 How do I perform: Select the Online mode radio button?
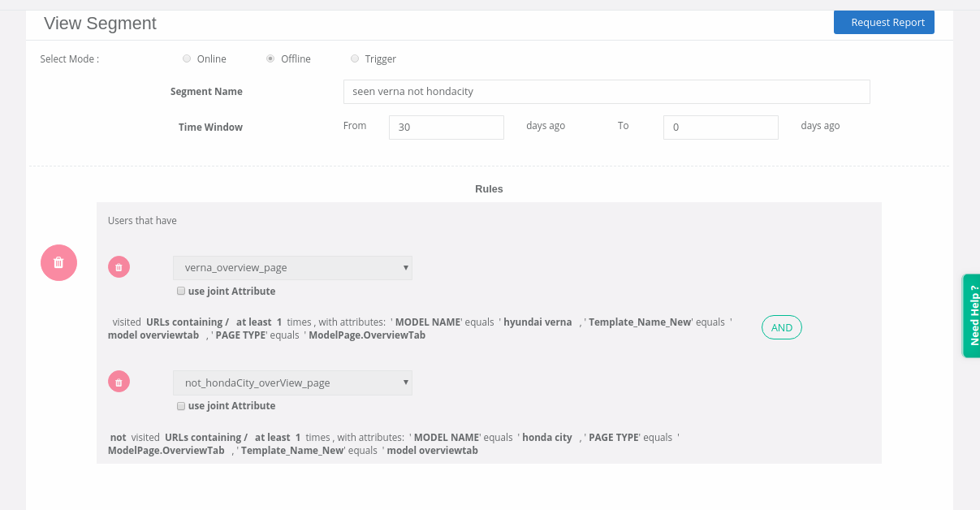(x=187, y=58)
